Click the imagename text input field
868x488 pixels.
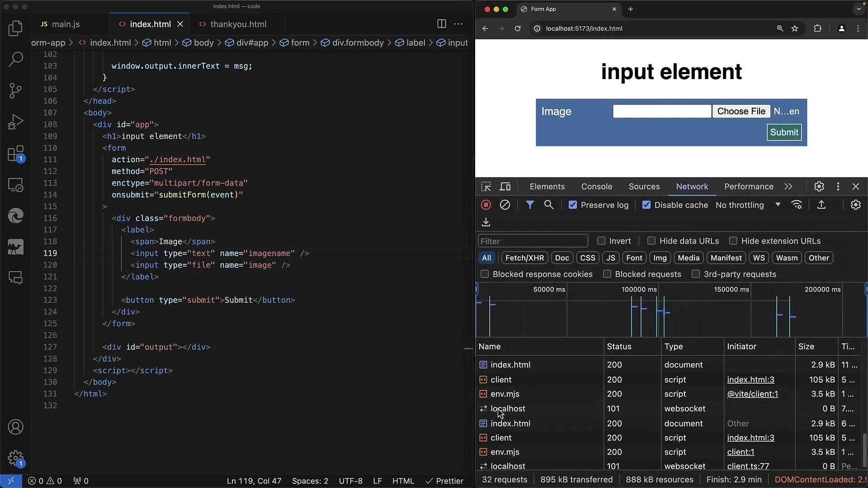tap(662, 111)
